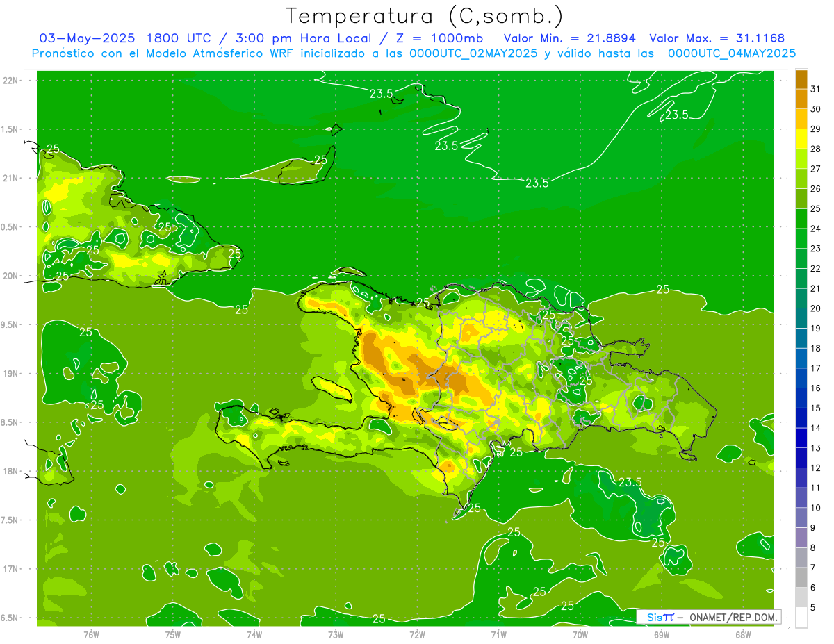
Task: Pick the legend swatch between 29 and 30
Action: 801,119
